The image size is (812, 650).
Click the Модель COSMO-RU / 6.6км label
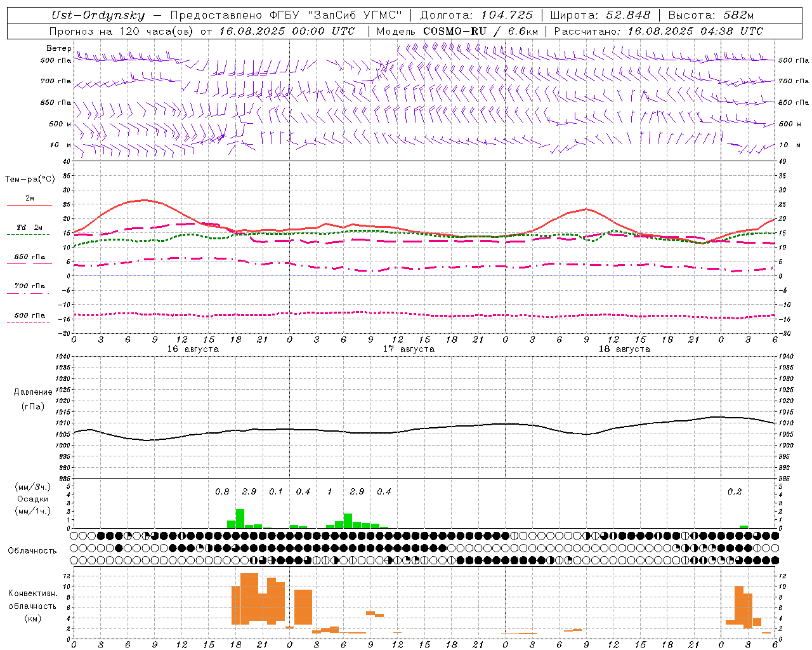(x=457, y=31)
